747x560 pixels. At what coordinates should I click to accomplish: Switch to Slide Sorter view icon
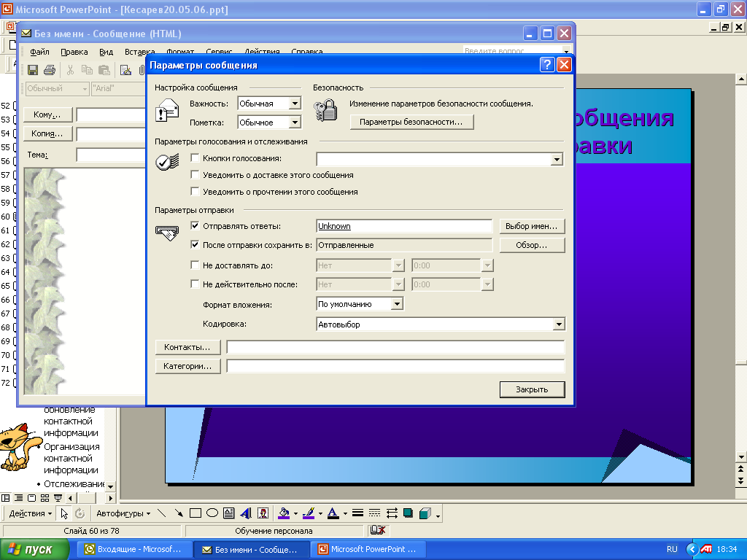pos(44,498)
